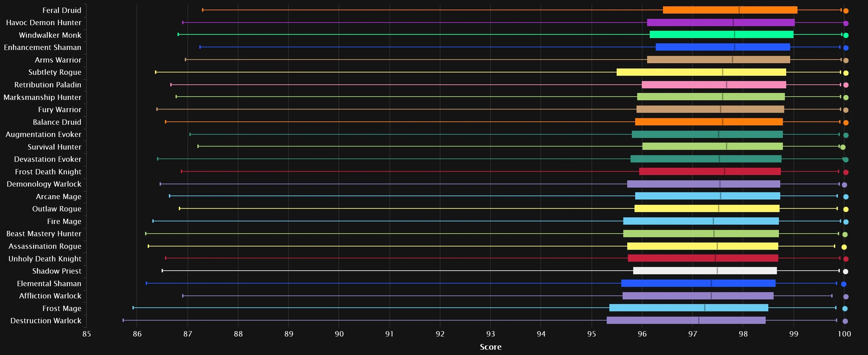Click the red Frost Death Knight box bar
Image resolution: width=868 pixels, height=355 pixels.
tap(710, 171)
